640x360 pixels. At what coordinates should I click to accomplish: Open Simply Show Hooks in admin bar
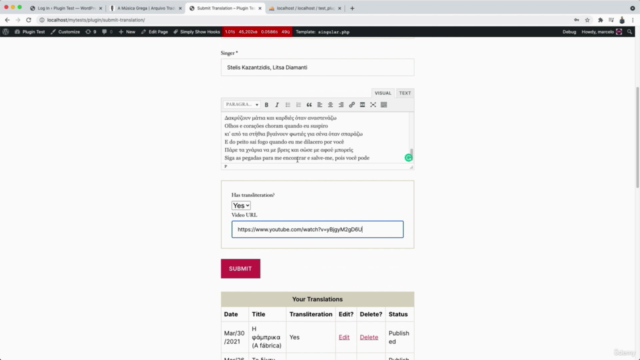pos(197,32)
